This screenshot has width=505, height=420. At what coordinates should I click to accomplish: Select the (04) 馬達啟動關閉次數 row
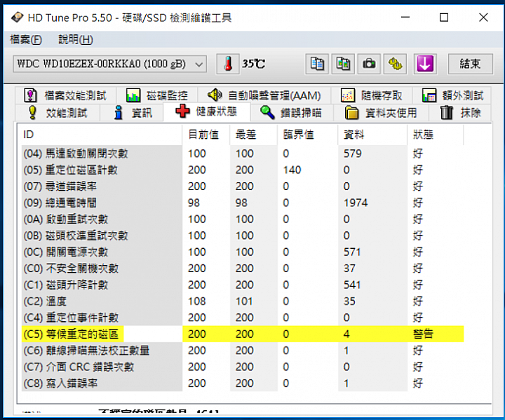(243, 154)
